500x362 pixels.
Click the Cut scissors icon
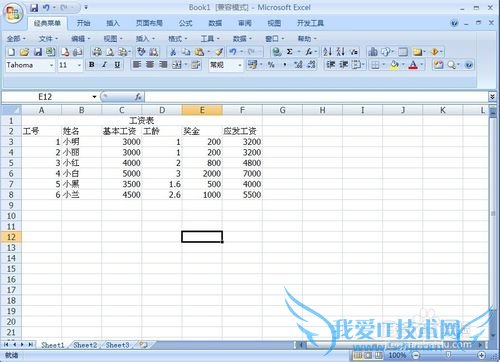click(x=173, y=52)
